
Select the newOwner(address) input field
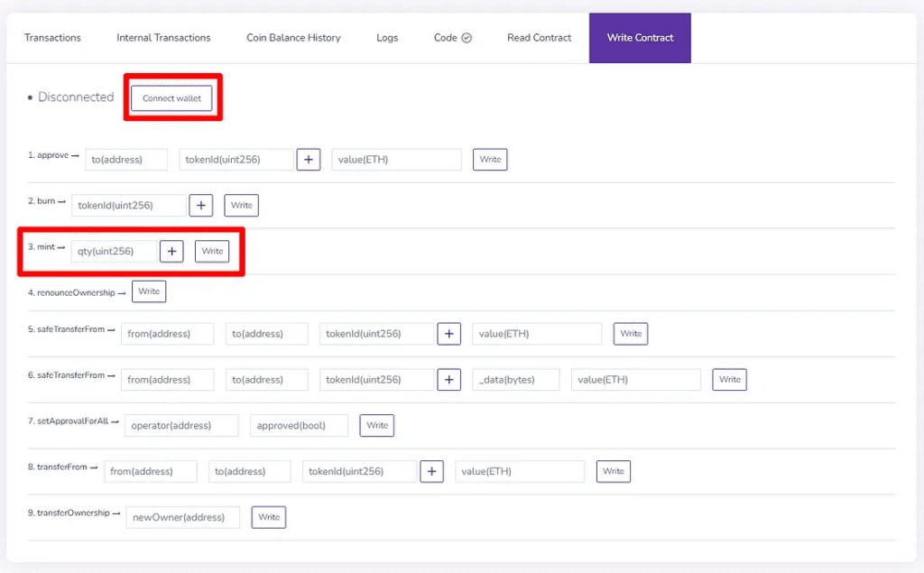[x=182, y=517]
